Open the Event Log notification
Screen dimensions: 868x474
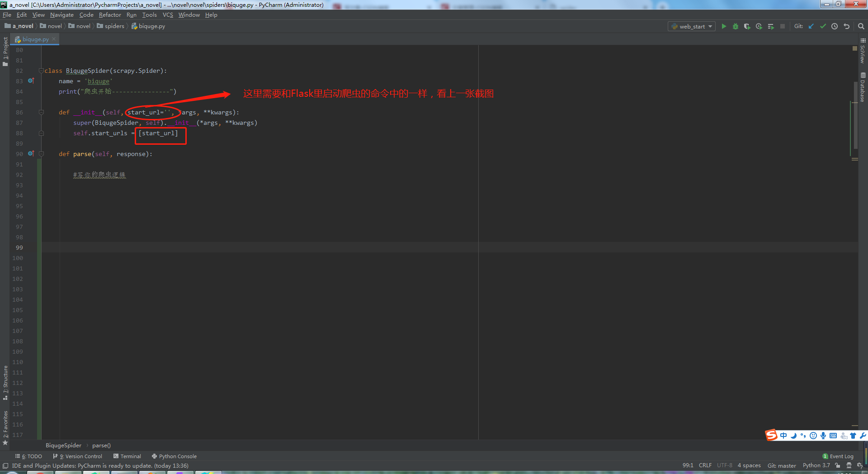coord(840,456)
